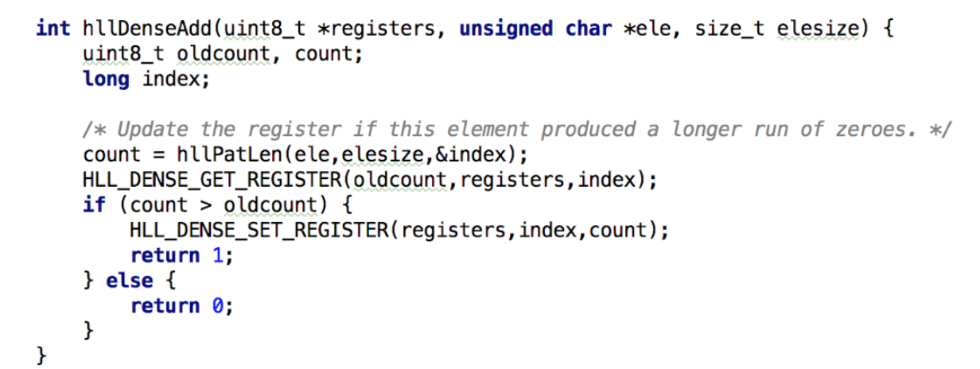
Task: Click the size_t type in signature
Action: pos(729,29)
